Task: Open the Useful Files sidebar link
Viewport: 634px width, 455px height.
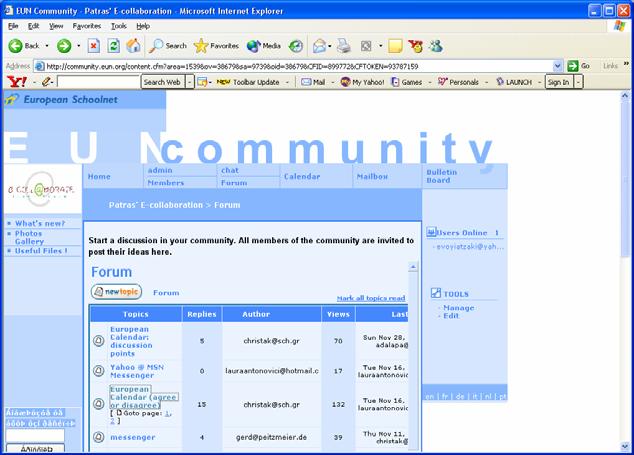Action: [41, 251]
